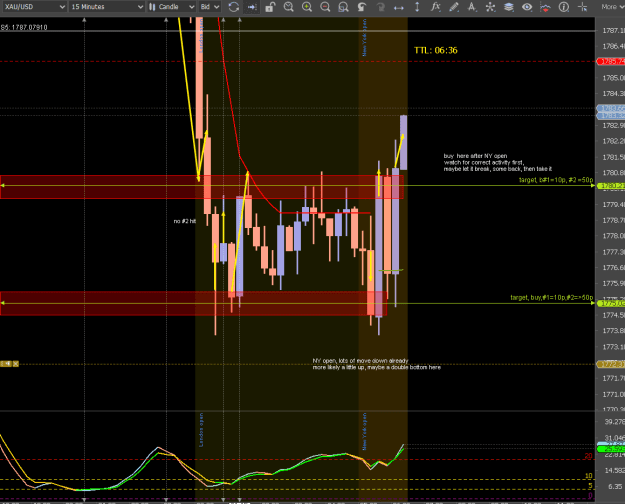
Task: Click the zoom out magnifier icon
Action: 325,7
